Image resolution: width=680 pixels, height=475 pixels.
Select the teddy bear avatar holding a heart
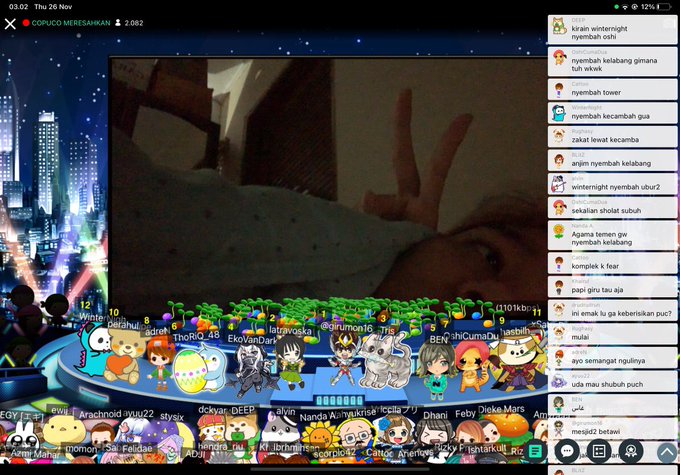click(x=123, y=357)
